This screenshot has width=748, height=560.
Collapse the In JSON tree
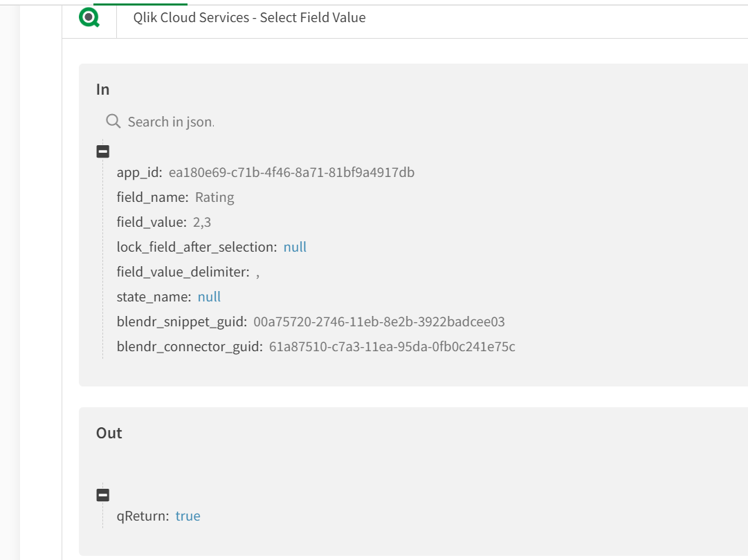coord(102,151)
